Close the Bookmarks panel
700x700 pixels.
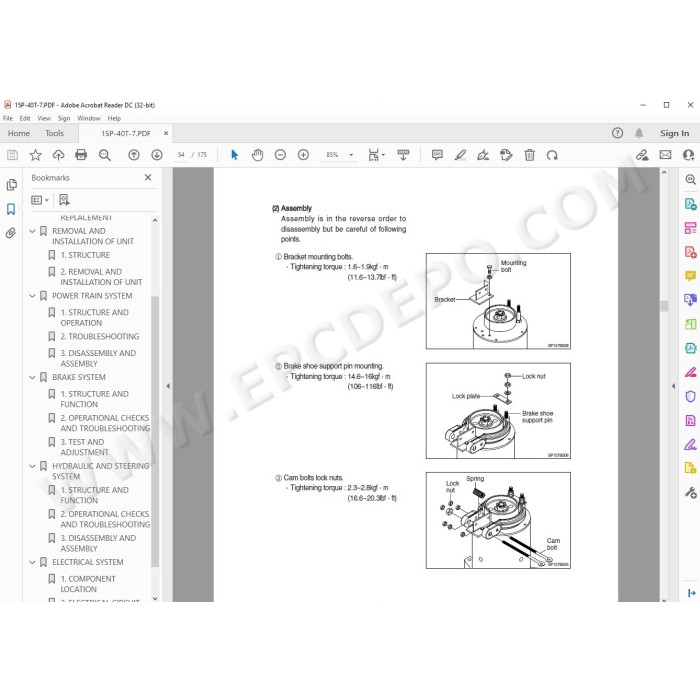(x=148, y=177)
